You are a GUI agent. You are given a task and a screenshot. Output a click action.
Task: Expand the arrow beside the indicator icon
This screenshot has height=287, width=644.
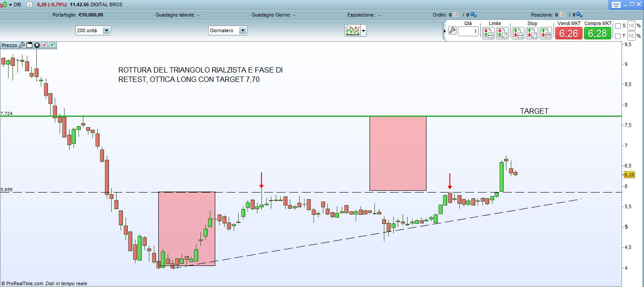[x=363, y=31]
